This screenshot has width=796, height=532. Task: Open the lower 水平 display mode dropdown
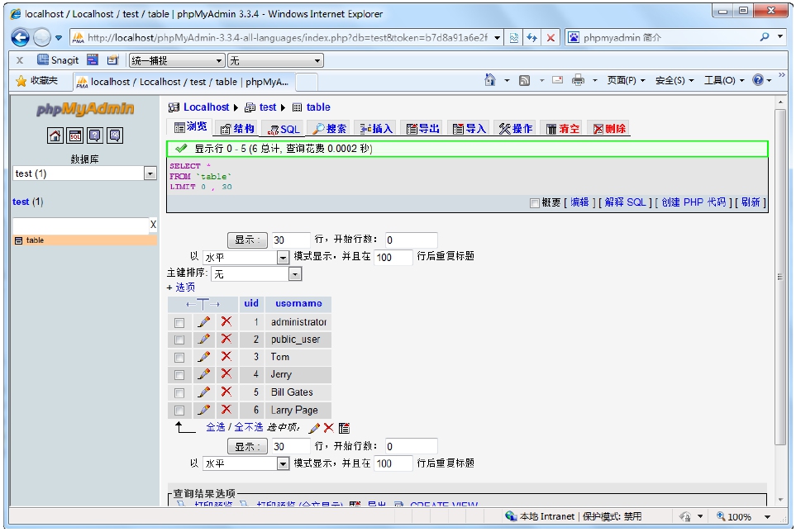pyautogui.click(x=245, y=463)
